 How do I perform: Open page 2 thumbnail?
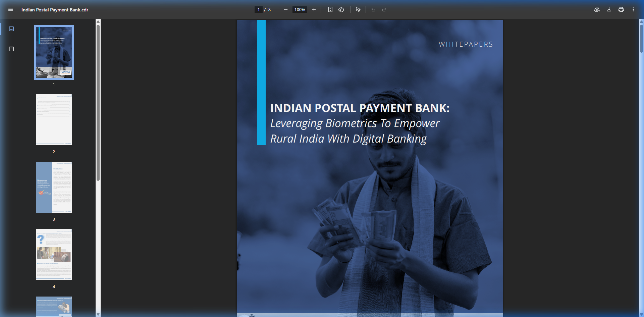coord(54,120)
